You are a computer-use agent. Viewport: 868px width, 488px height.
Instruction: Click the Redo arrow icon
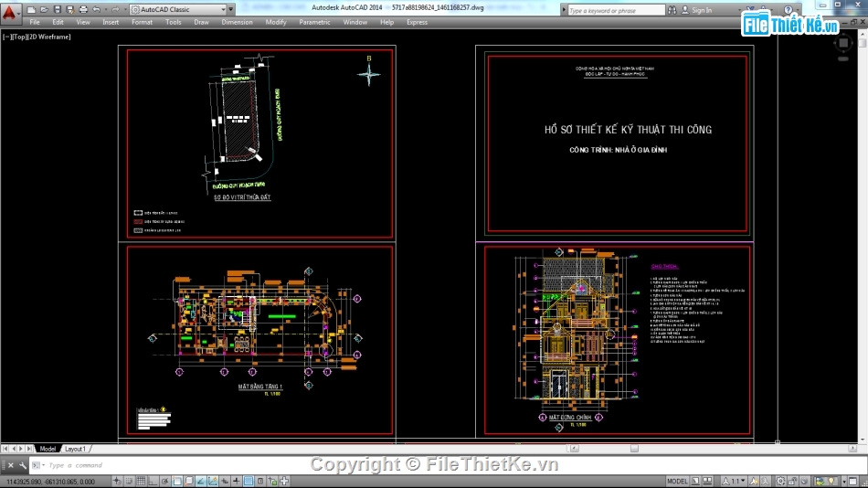[115, 9]
